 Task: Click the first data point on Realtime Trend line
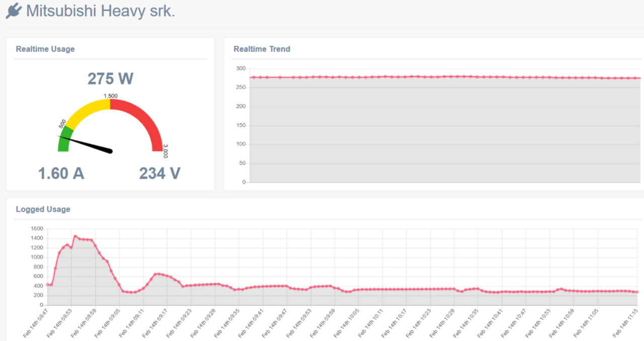coord(253,77)
